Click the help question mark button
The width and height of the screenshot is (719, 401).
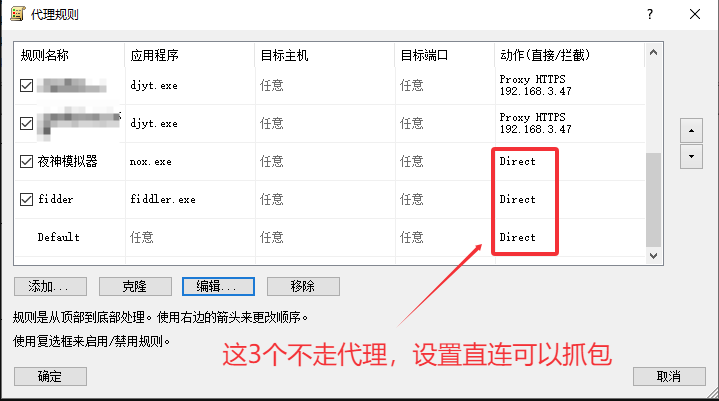click(650, 14)
